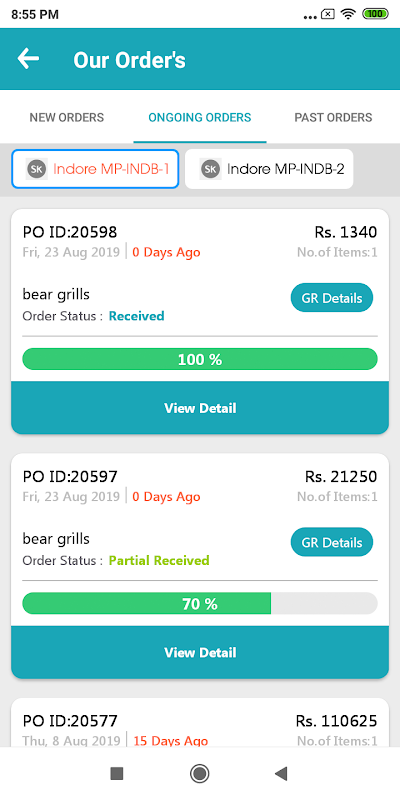View Detail of PO ID:20597
This screenshot has height=800, width=400.
(x=200, y=653)
